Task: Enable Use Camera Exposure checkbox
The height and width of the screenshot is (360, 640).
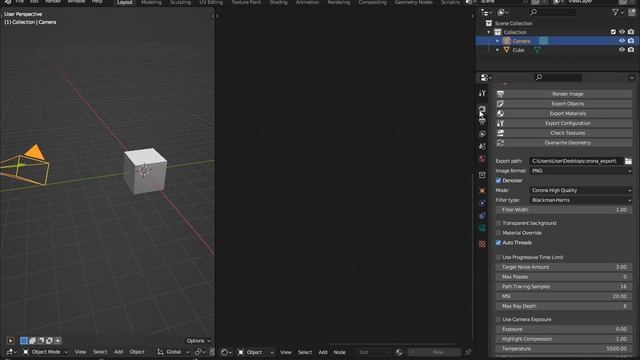Action: [x=498, y=319]
